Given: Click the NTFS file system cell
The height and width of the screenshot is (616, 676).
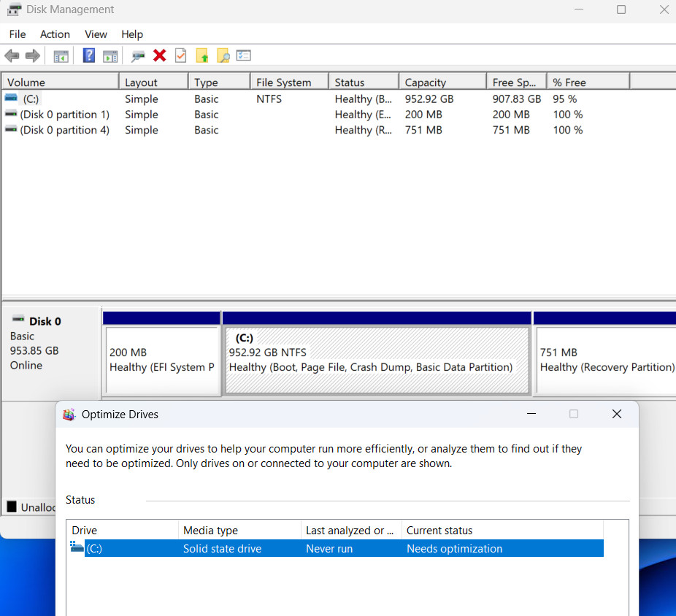Looking at the screenshot, I should pos(269,99).
